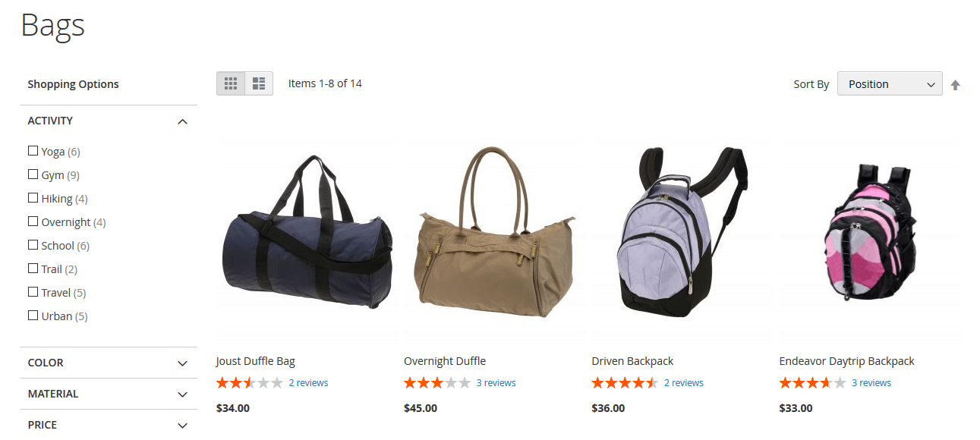
Task: Open the Endeavor Daytrip Backpack image
Action: (x=870, y=231)
